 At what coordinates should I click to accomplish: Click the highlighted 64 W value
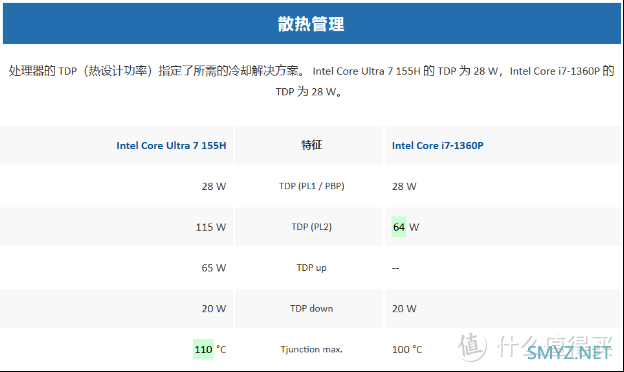point(406,227)
